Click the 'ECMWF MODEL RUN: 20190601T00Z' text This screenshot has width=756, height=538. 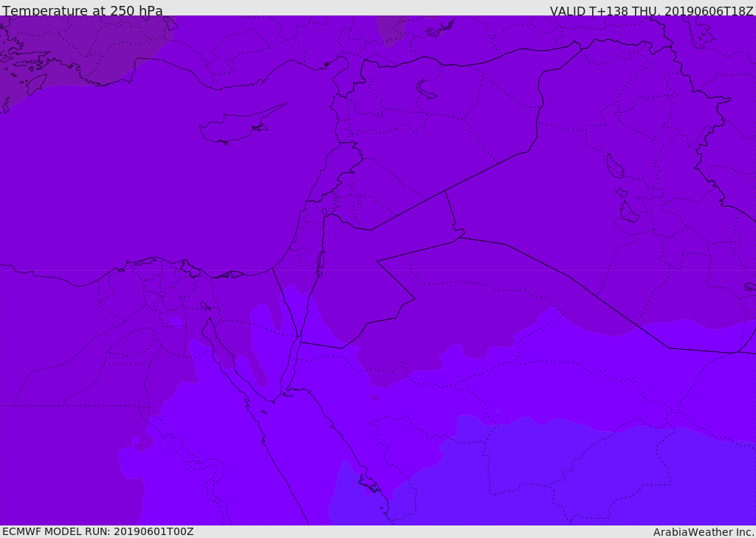tap(98, 531)
